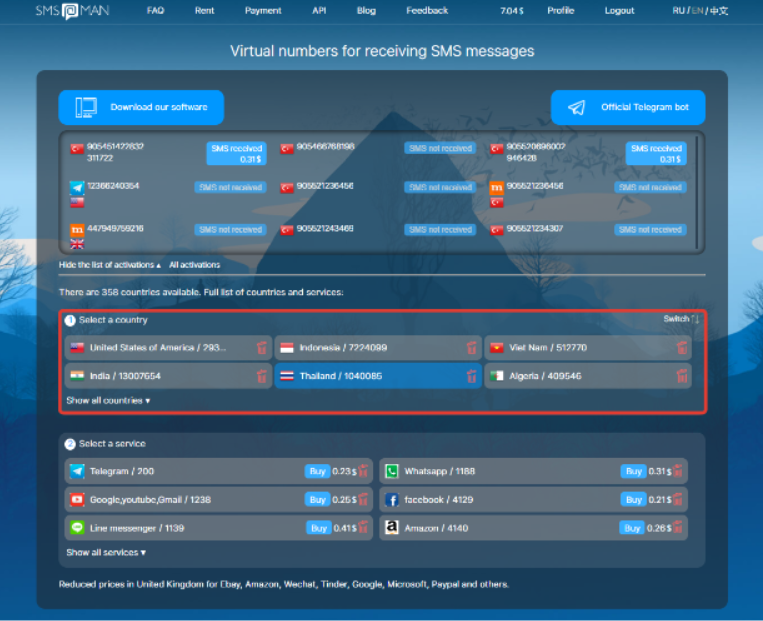Viewport: 763px width, 621px height.
Task: View the 7.04 $ balance
Action: [512, 11]
